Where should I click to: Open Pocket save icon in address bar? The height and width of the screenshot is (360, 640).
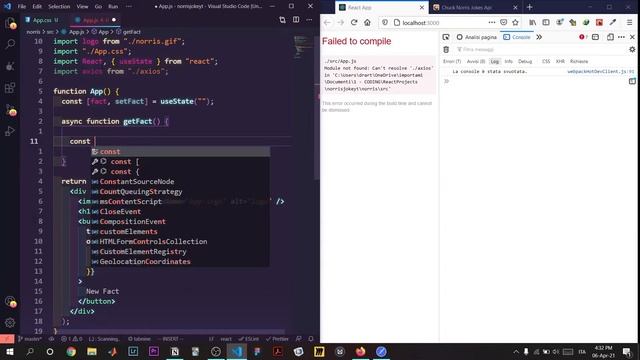click(x=504, y=23)
